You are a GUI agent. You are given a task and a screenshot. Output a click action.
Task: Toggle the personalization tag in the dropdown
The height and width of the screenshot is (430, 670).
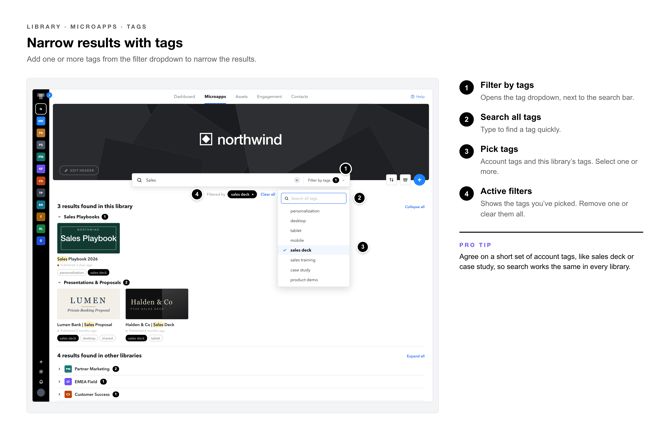pos(314,211)
